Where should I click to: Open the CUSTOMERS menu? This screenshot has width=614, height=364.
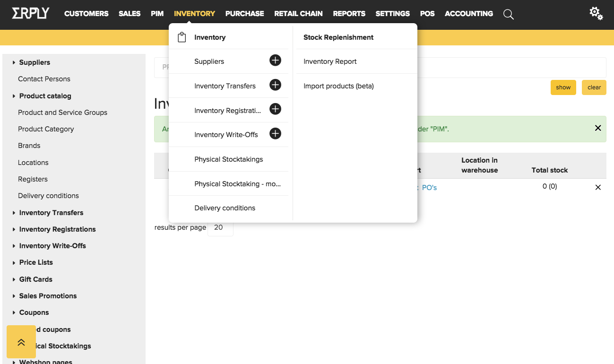pyautogui.click(x=86, y=14)
